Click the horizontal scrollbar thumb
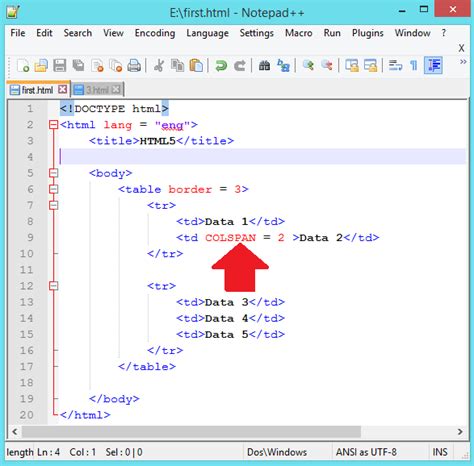Viewport: 474px width, 466px height. pyautogui.click(x=191, y=432)
